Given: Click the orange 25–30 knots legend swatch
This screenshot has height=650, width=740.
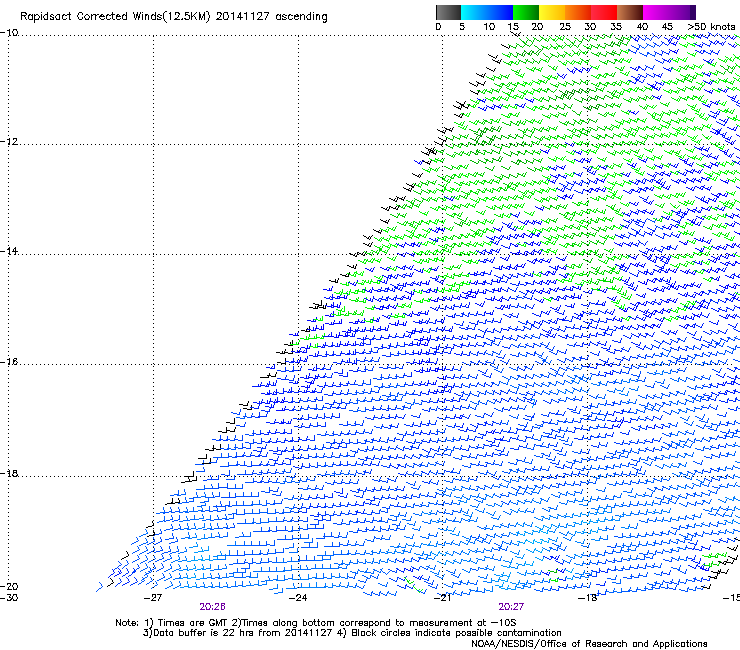Looking at the screenshot, I should pyautogui.click(x=578, y=12).
